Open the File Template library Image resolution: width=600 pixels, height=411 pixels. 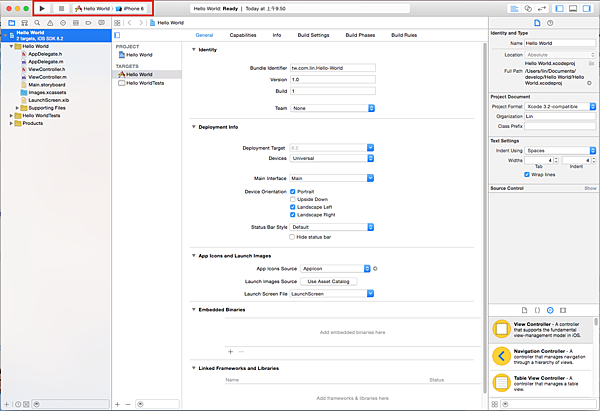pyautogui.click(x=524, y=310)
